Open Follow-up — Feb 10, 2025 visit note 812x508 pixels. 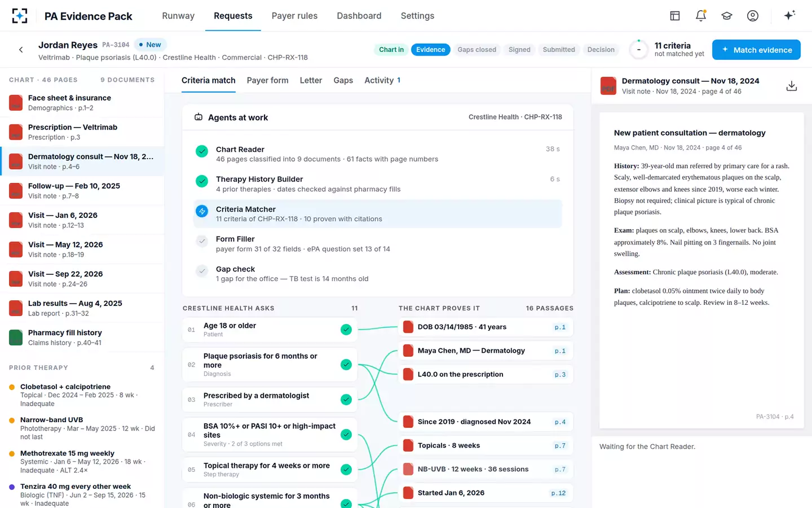(x=82, y=191)
